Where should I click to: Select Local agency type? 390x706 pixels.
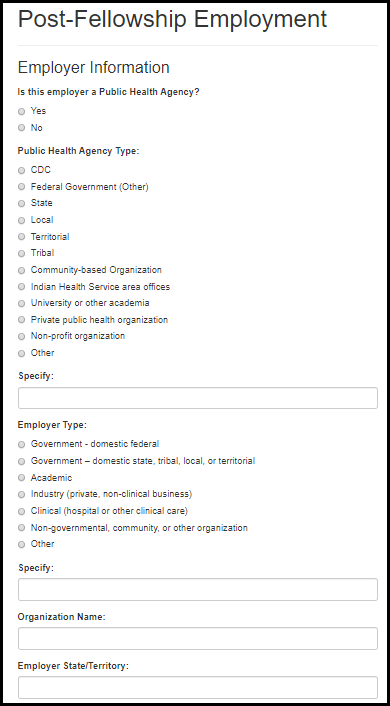tap(21, 220)
